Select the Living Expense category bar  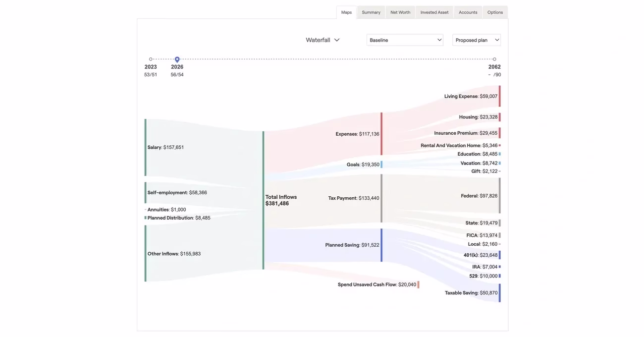click(500, 95)
